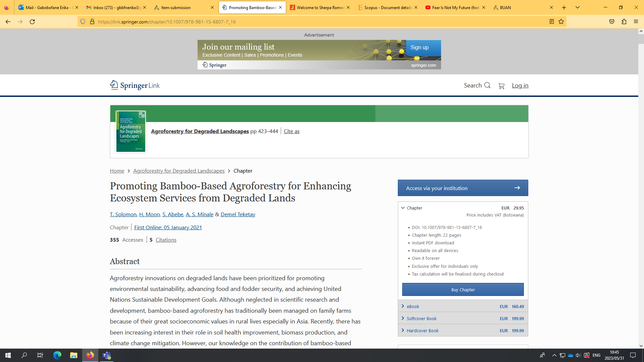Open the Pocket save icon
This screenshot has width=644, height=362.
point(612,22)
